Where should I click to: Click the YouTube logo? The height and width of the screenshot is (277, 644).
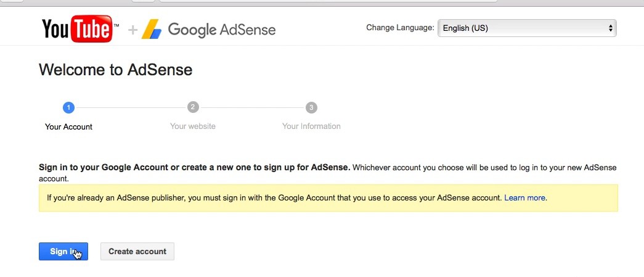point(80,28)
